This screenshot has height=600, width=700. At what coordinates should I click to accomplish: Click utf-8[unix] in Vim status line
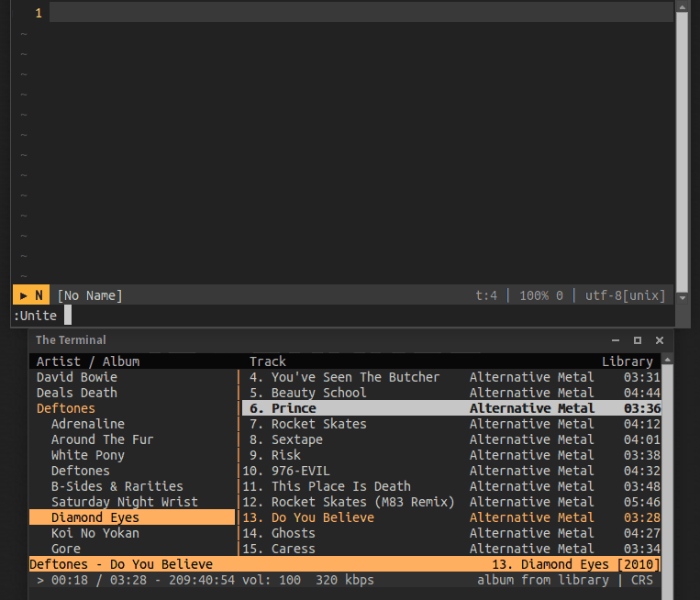pos(625,295)
